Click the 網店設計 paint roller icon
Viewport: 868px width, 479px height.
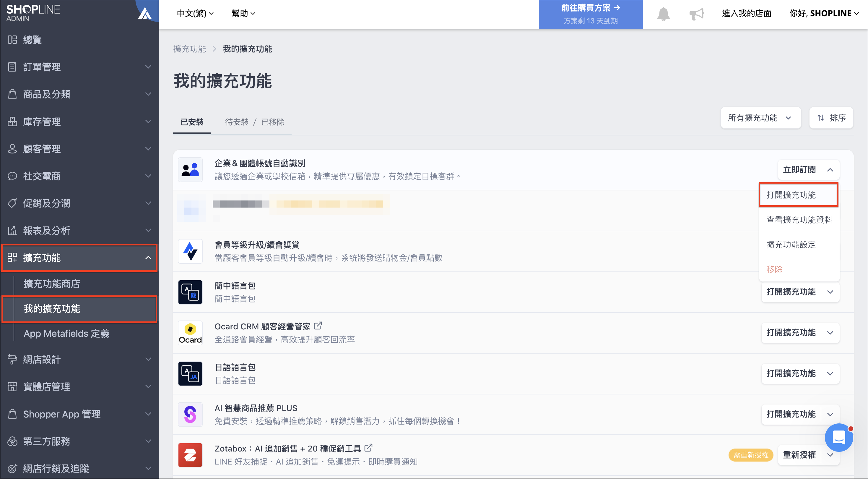(x=12, y=360)
